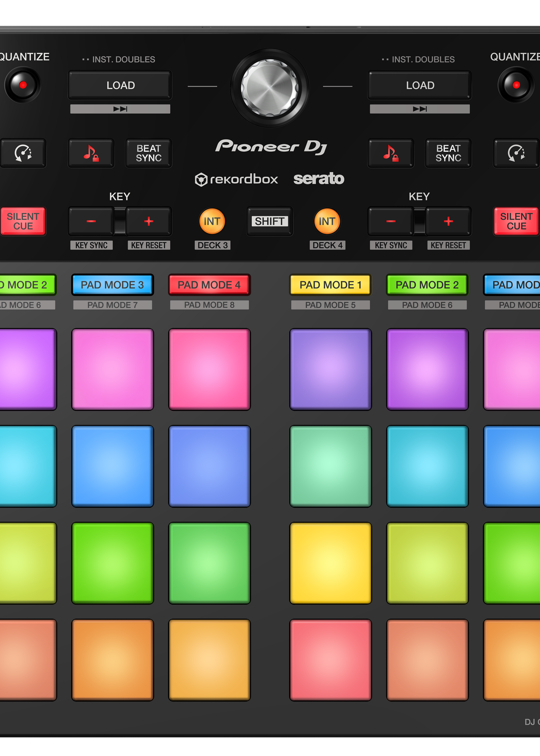Select yellow PAD MODE 1 button
This screenshot has height=756, width=540.
330,285
